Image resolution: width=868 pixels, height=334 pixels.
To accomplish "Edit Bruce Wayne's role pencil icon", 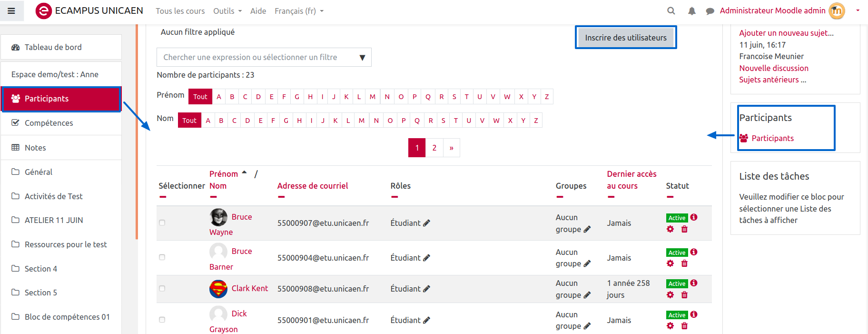I will click(426, 223).
